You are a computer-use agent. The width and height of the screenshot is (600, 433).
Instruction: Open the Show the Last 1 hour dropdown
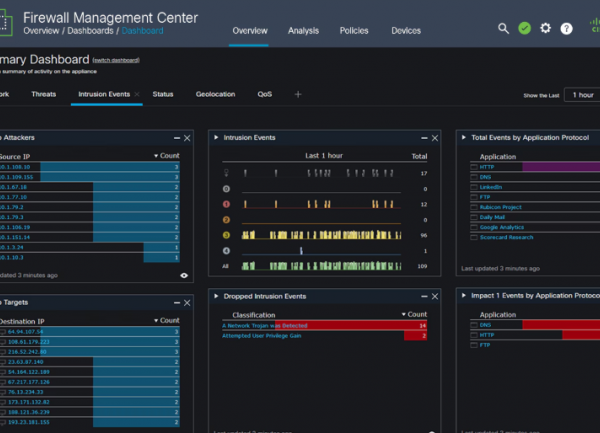[x=582, y=95]
